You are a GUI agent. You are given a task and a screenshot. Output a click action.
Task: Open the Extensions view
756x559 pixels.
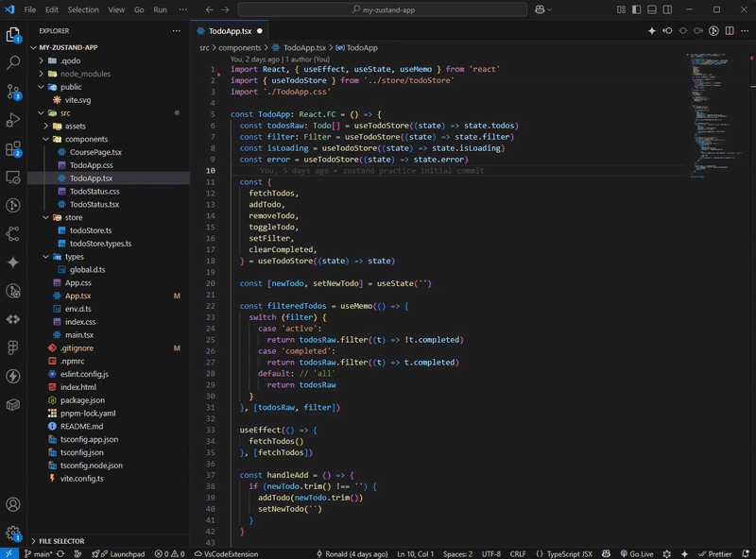pyautogui.click(x=13, y=149)
